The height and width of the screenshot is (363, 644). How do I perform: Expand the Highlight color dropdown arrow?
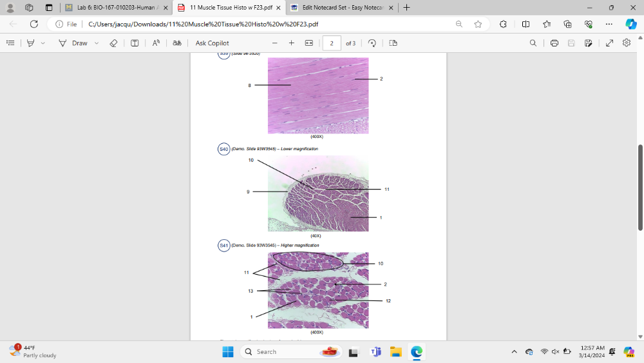43,43
